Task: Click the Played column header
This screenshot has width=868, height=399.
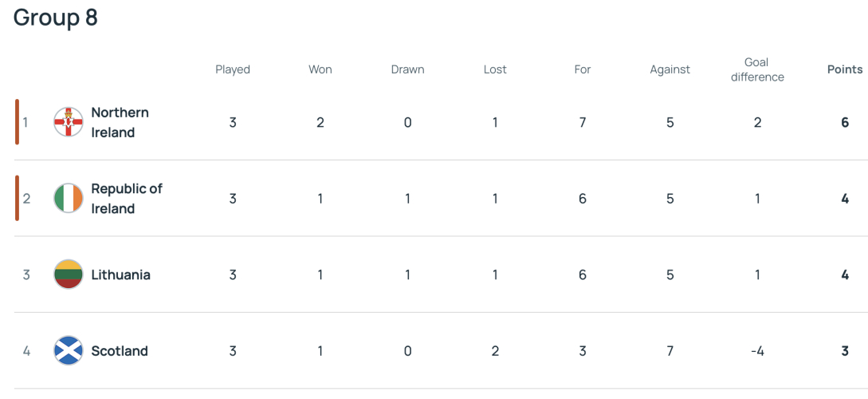Action: (233, 69)
